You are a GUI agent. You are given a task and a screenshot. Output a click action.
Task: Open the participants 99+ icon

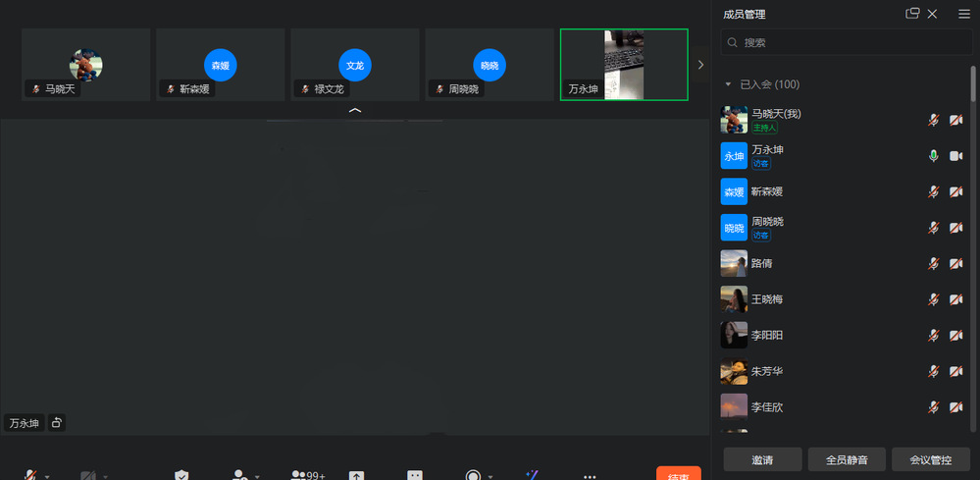coord(307,475)
